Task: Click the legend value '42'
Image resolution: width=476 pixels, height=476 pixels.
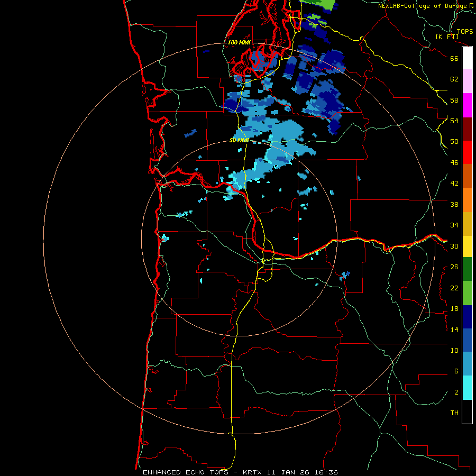Action: (454, 184)
